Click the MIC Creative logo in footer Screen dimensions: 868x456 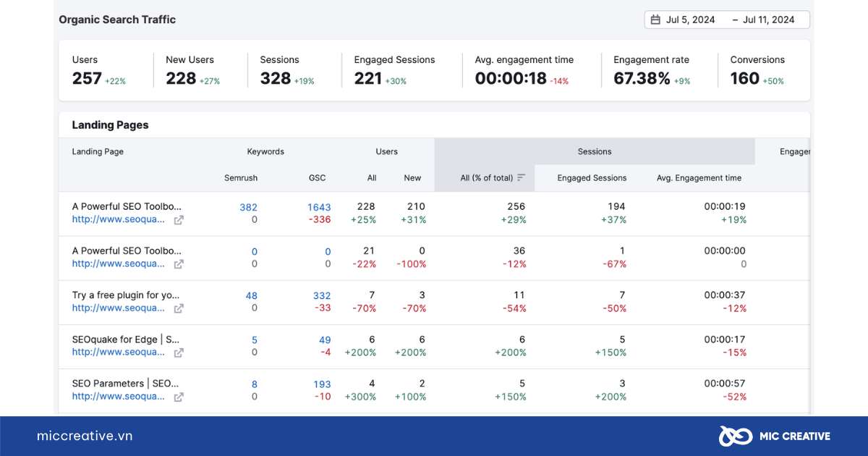click(x=774, y=436)
